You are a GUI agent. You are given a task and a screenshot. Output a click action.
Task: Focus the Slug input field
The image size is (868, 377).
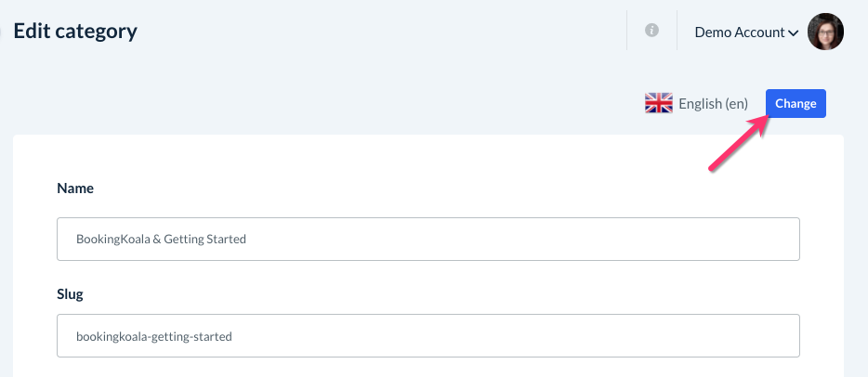[427, 336]
